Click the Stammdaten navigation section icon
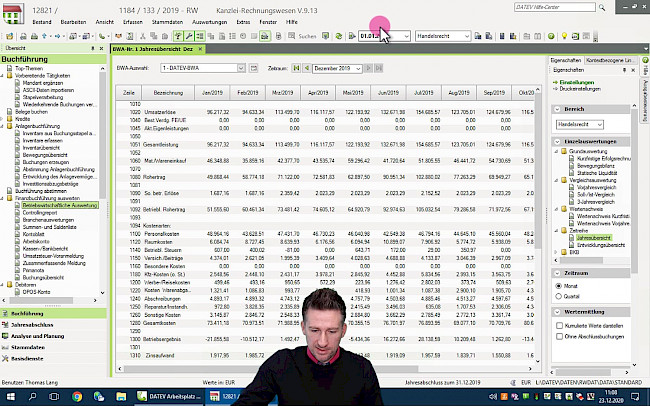Screen dimensions: 650x406 (x=6, y=347)
